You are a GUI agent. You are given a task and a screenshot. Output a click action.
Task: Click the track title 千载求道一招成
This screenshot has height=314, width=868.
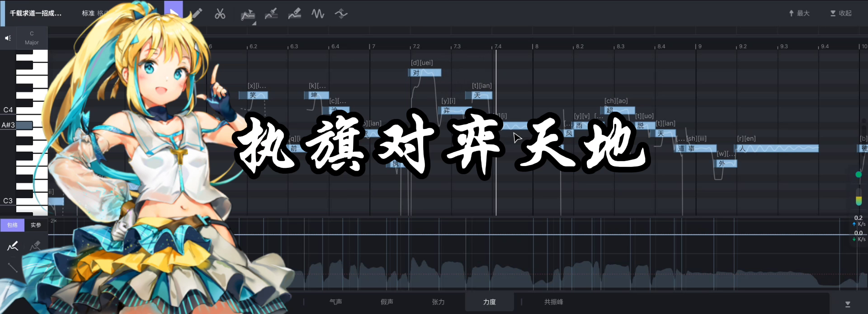(x=36, y=13)
